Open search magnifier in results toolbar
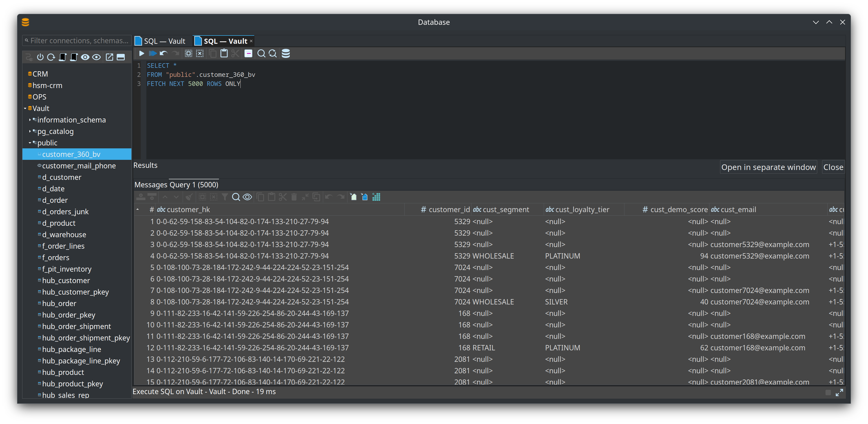 tap(236, 197)
